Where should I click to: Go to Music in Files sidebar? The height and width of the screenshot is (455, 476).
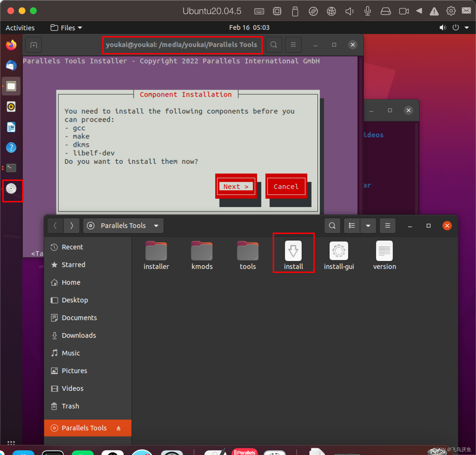click(x=88, y=353)
